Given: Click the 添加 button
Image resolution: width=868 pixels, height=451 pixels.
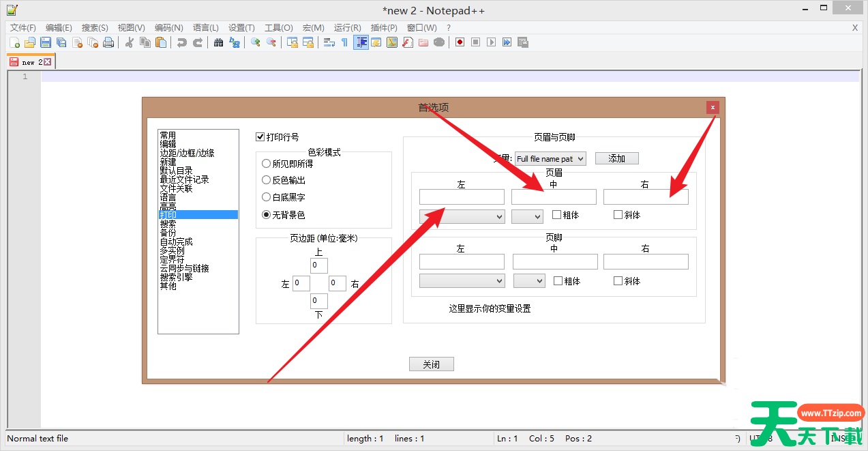Looking at the screenshot, I should pos(616,158).
